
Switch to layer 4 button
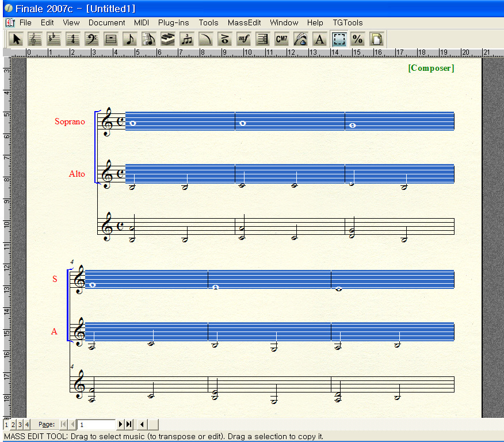pos(26,425)
